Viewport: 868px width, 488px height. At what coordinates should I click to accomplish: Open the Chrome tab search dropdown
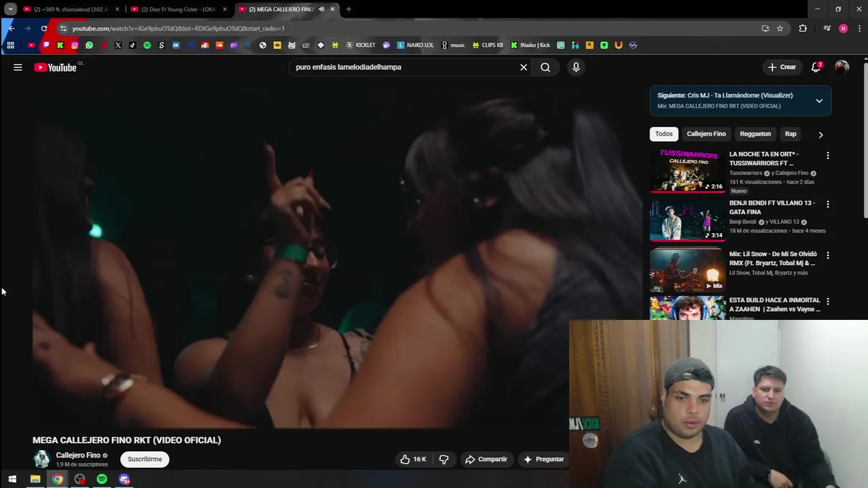(10, 9)
